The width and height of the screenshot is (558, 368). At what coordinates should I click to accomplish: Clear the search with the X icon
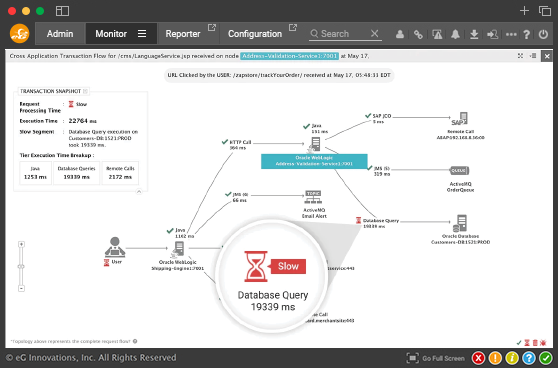(x=374, y=33)
